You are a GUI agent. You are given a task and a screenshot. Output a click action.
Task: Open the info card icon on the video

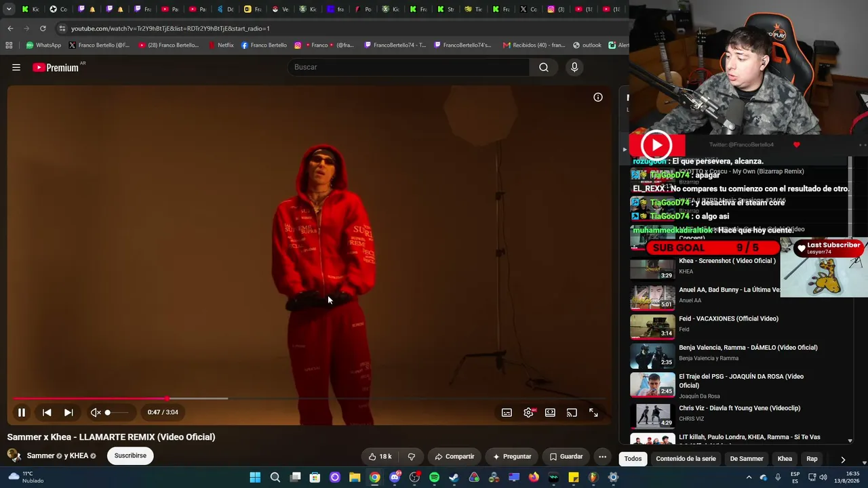tap(598, 97)
